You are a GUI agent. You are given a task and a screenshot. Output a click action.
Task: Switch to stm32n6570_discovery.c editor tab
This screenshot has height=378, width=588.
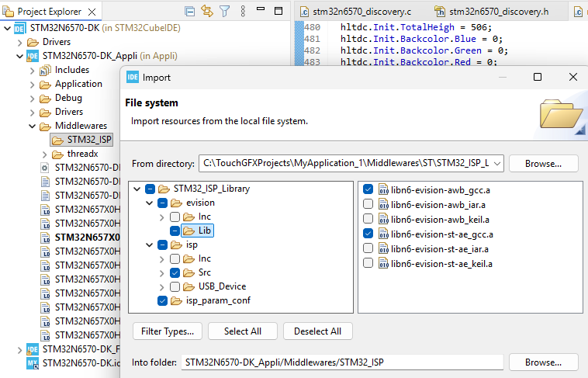pyautogui.click(x=356, y=12)
